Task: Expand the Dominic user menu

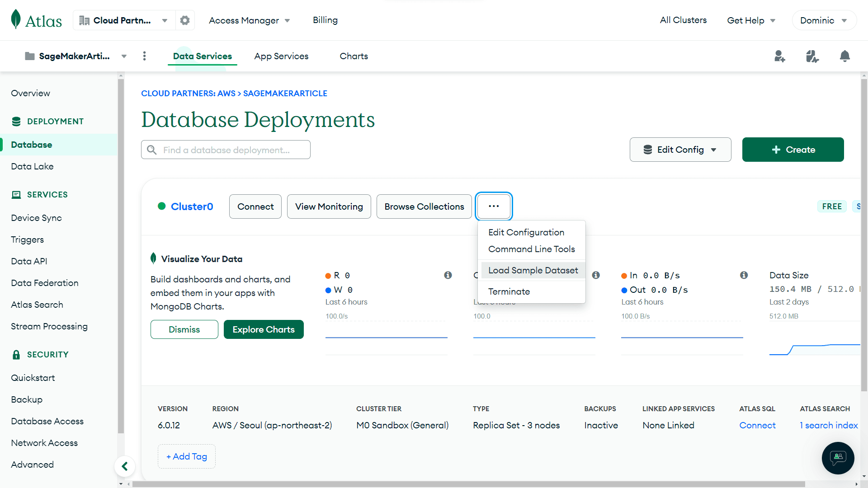Action: [824, 20]
